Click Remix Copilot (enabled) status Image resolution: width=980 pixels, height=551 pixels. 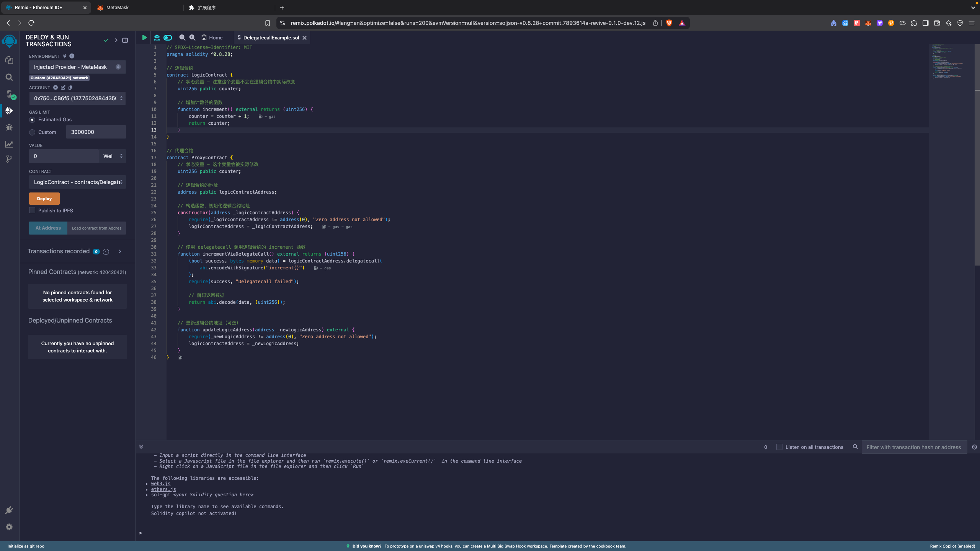tap(952, 546)
